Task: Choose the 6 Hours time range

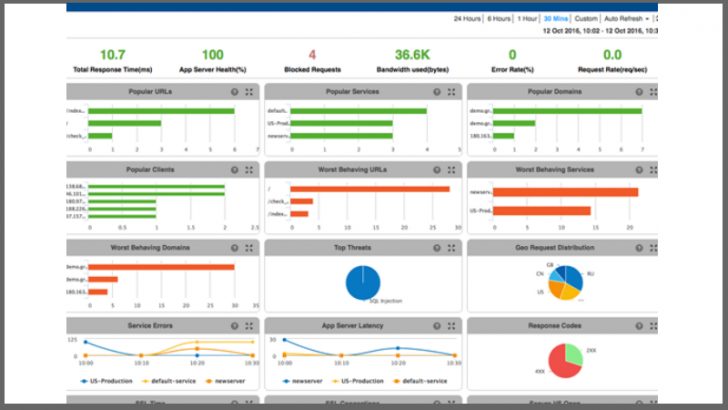Action: 499,19
